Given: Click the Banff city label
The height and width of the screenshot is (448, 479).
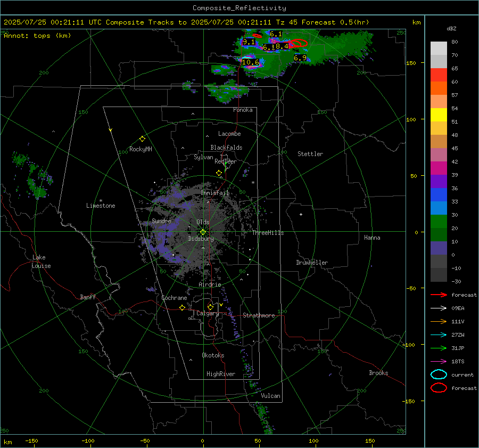Looking at the screenshot, I should (x=88, y=297).
